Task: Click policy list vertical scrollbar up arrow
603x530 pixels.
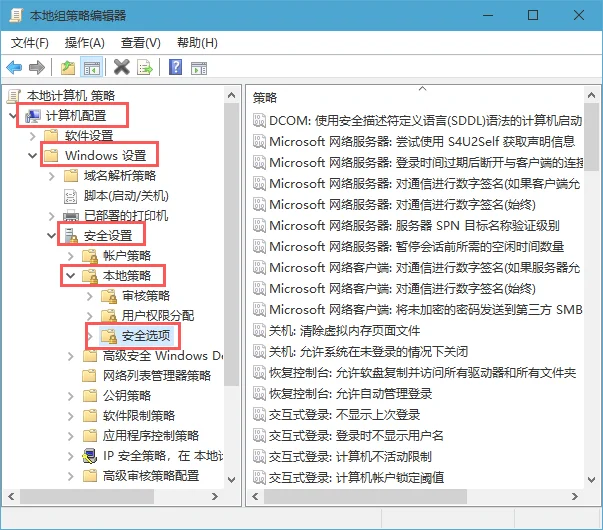Action: (x=592, y=95)
